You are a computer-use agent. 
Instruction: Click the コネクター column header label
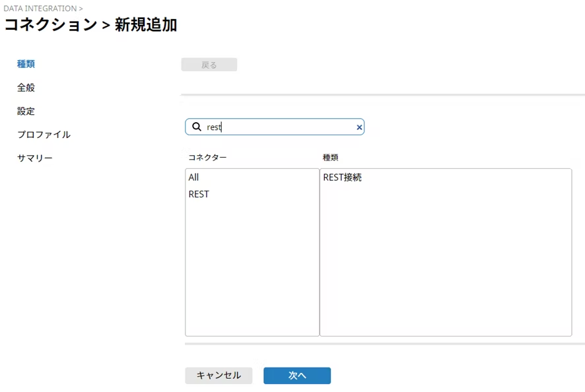[x=207, y=158]
